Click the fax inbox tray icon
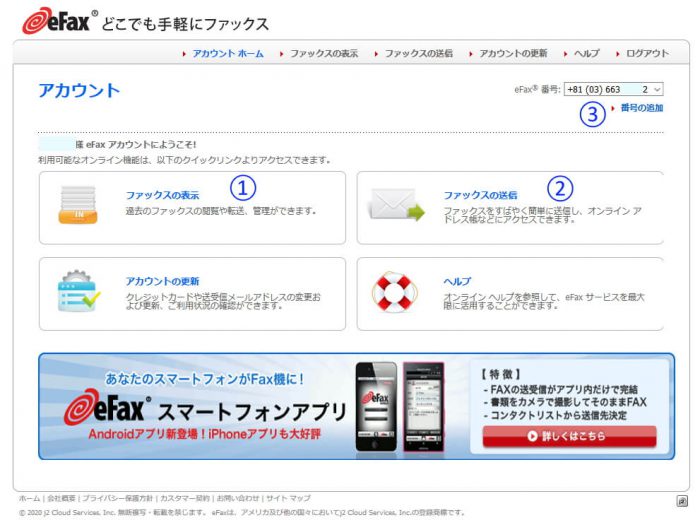This screenshot has width=700, height=520. pyautogui.click(x=78, y=204)
